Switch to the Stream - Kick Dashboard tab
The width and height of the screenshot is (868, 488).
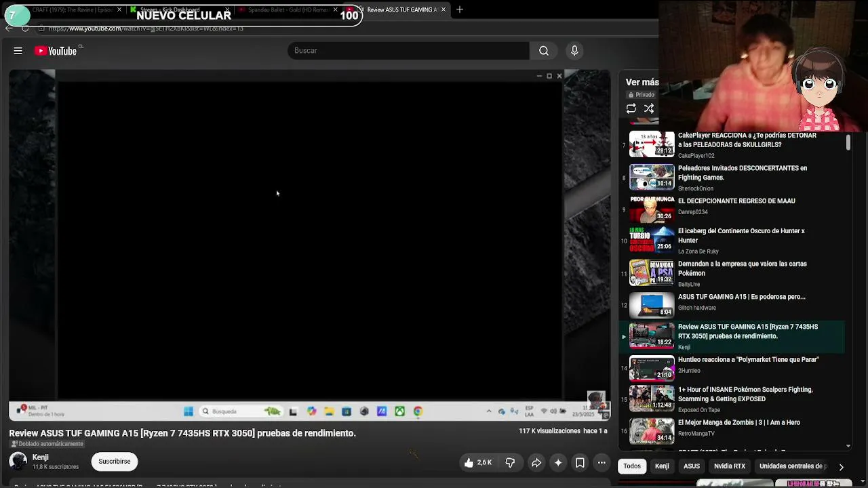tap(178, 9)
